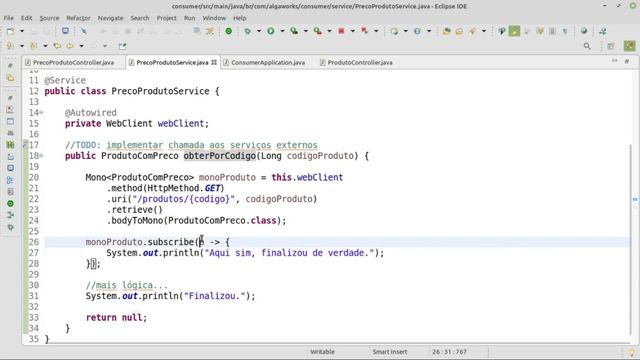640x360 pixels.
Task: Open the gear icon at bottom of left sidebar
Action: pos(11,227)
